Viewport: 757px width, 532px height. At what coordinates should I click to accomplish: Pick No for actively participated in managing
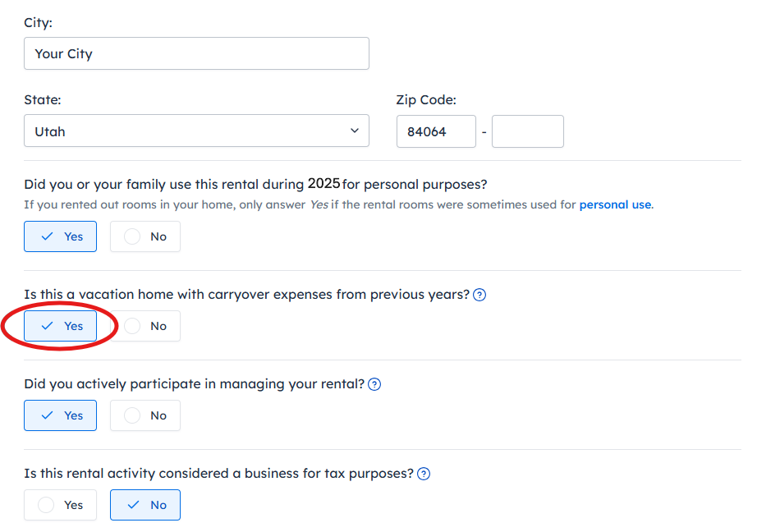click(145, 415)
